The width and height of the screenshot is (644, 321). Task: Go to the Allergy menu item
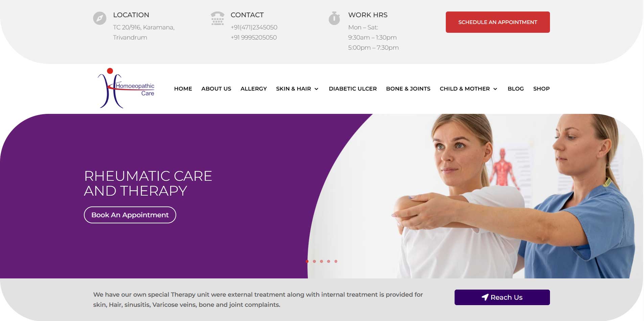pyautogui.click(x=254, y=89)
